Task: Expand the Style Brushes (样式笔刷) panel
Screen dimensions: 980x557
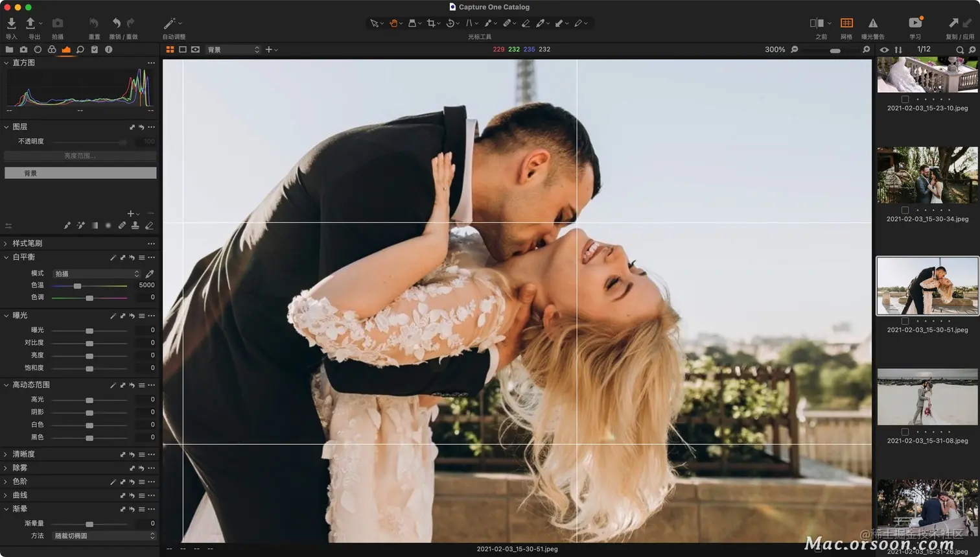Action: point(6,244)
